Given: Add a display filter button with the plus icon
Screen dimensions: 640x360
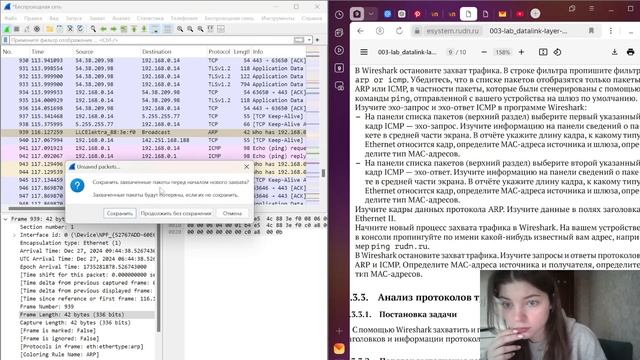Looking at the screenshot, I should point(318,40).
